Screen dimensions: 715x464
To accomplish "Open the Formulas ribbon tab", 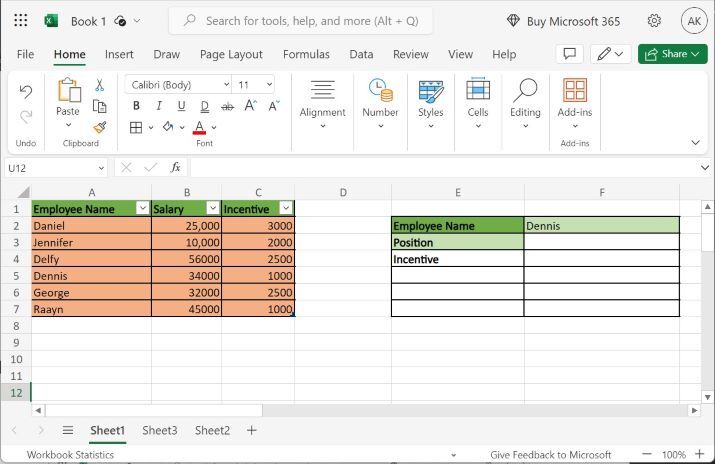I will (x=306, y=54).
